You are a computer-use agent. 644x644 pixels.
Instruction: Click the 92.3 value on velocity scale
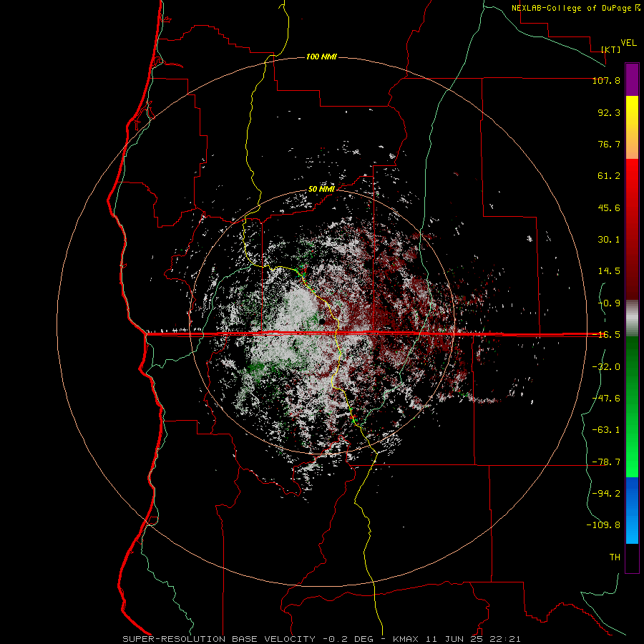tap(609, 112)
